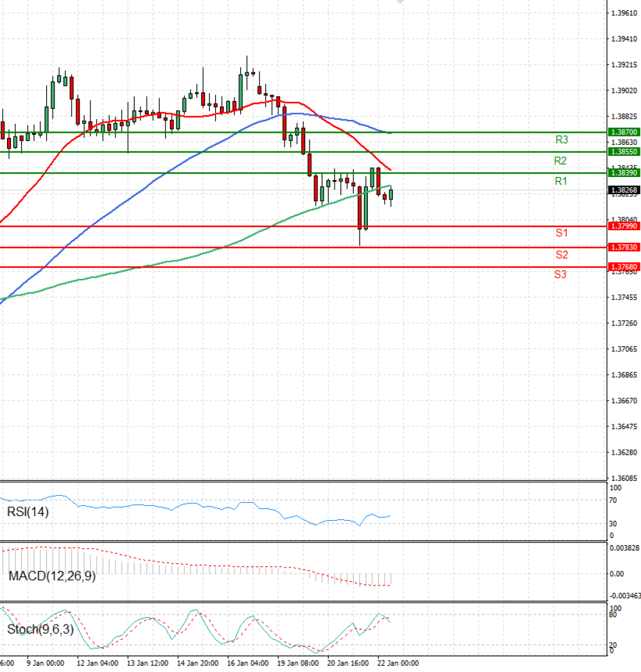641x672 pixels.
Task: Click the current price tag 1.38268
Action: point(623,190)
